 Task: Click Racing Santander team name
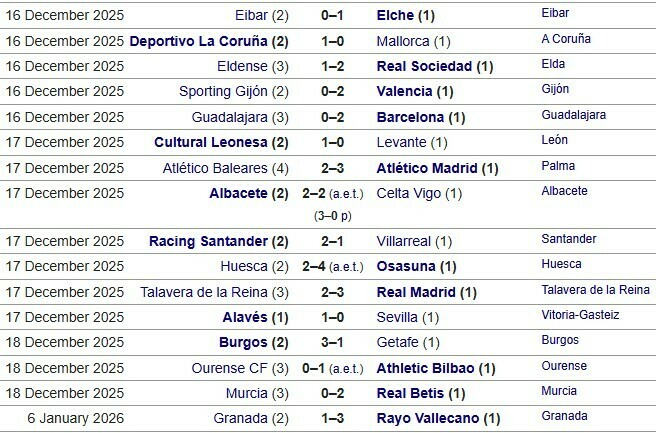208,241
